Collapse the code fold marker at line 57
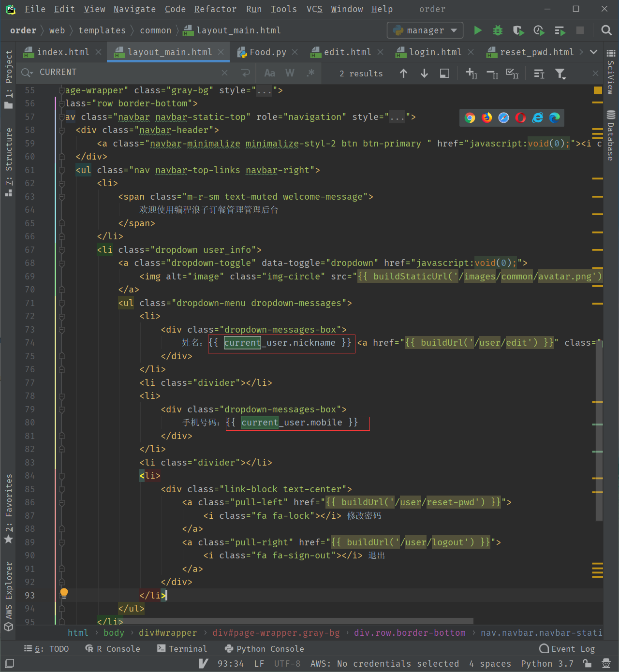This screenshot has height=672, width=619. point(62,117)
